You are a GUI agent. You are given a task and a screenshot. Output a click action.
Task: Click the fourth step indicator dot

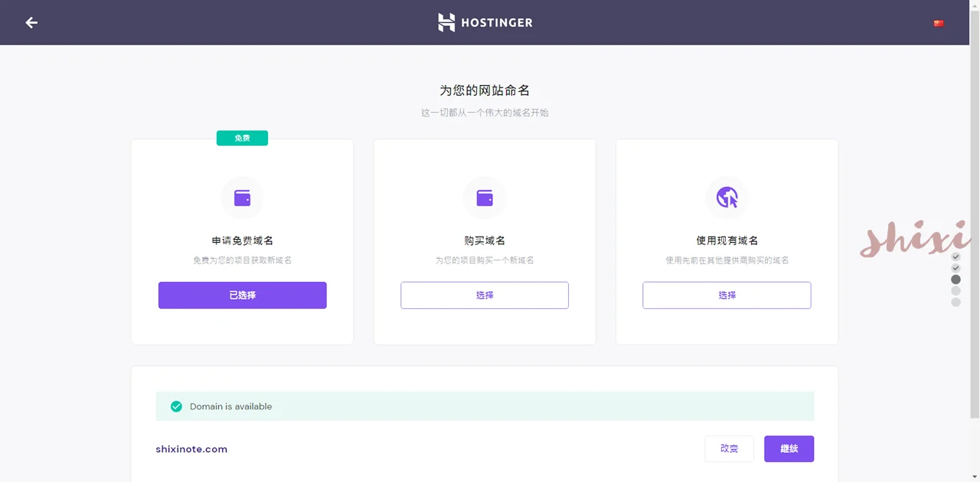955,291
